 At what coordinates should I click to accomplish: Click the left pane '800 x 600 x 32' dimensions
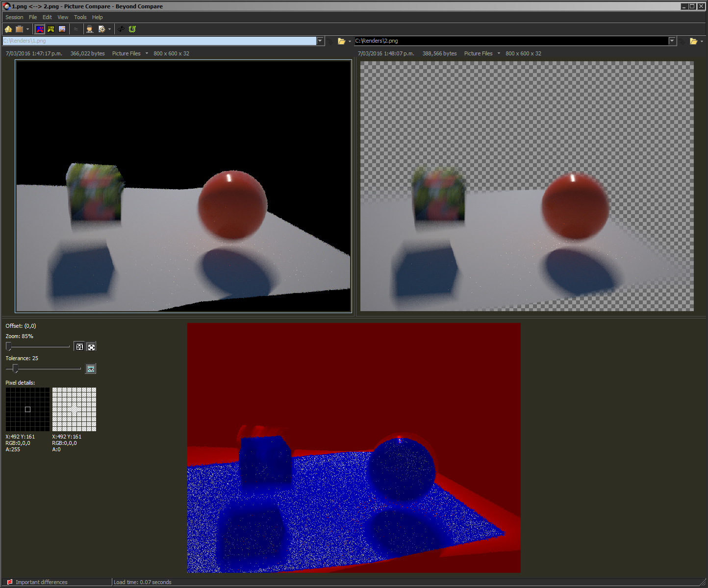click(171, 53)
